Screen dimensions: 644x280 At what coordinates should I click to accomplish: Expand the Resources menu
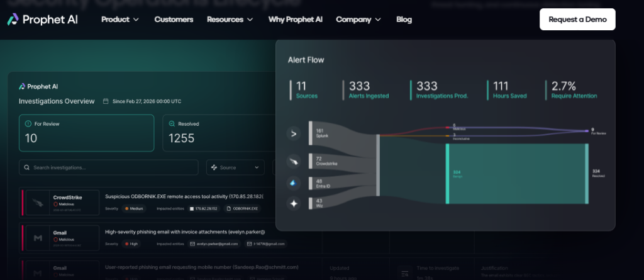(230, 20)
